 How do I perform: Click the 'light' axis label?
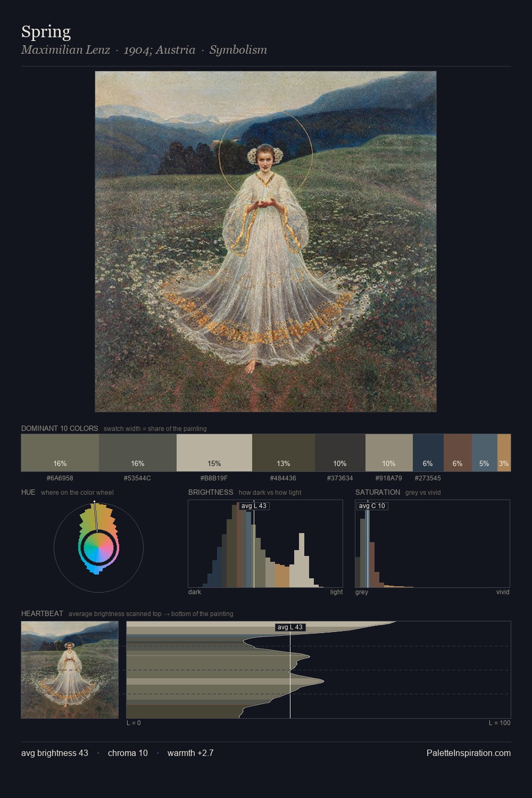(x=336, y=592)
